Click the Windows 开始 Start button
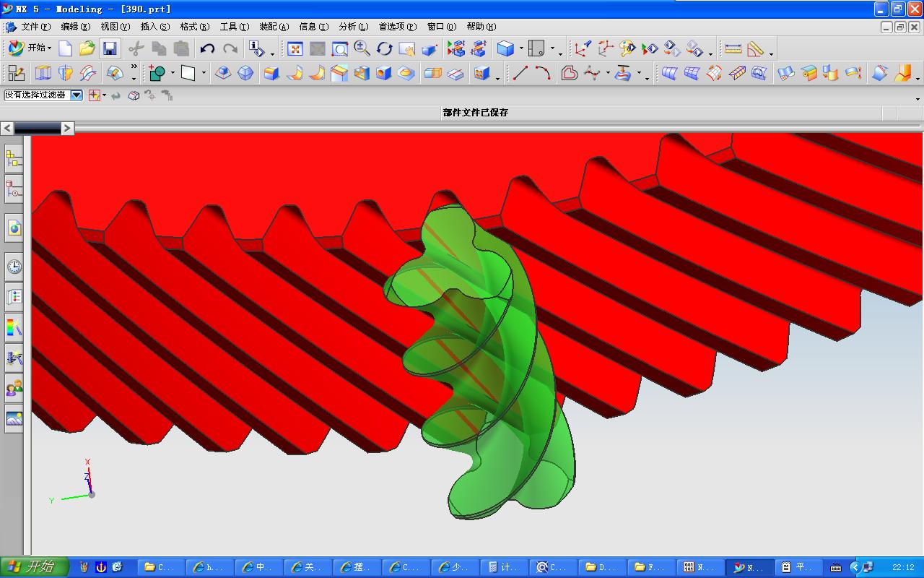Viewport: 924px width, 578px height. (34, 567)
